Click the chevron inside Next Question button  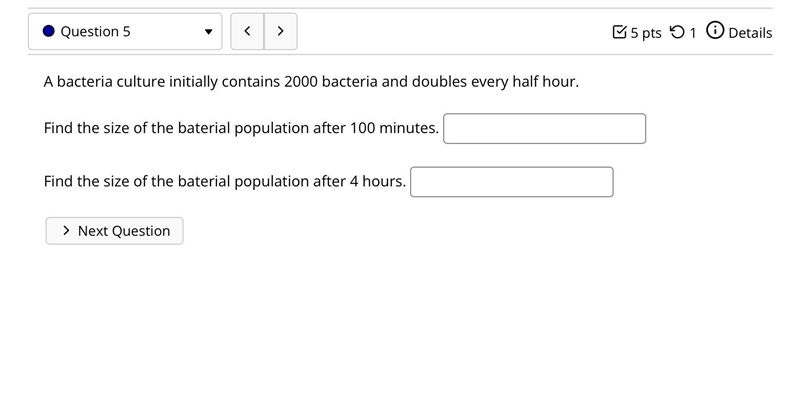click(66, 231)
